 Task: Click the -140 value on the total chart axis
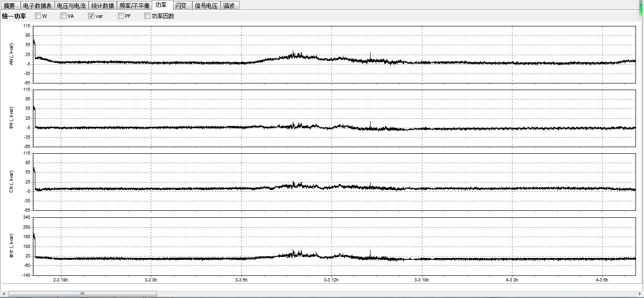coord(26,275)
